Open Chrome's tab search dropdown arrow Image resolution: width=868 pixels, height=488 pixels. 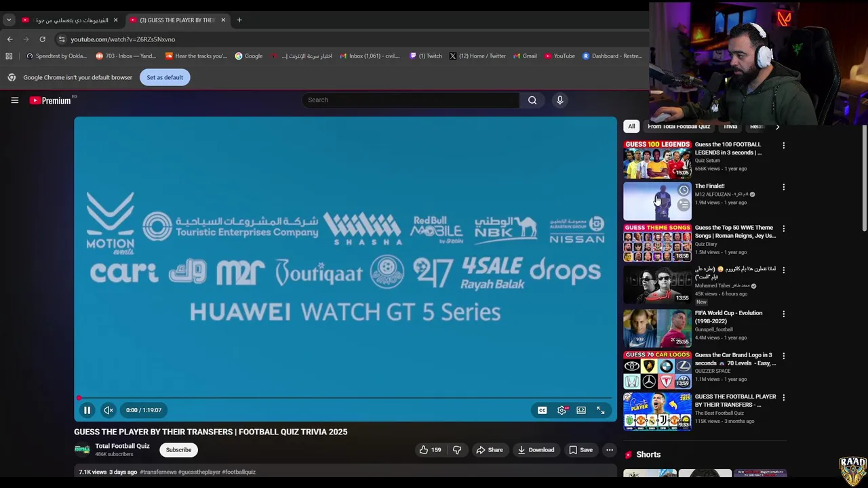9,20
